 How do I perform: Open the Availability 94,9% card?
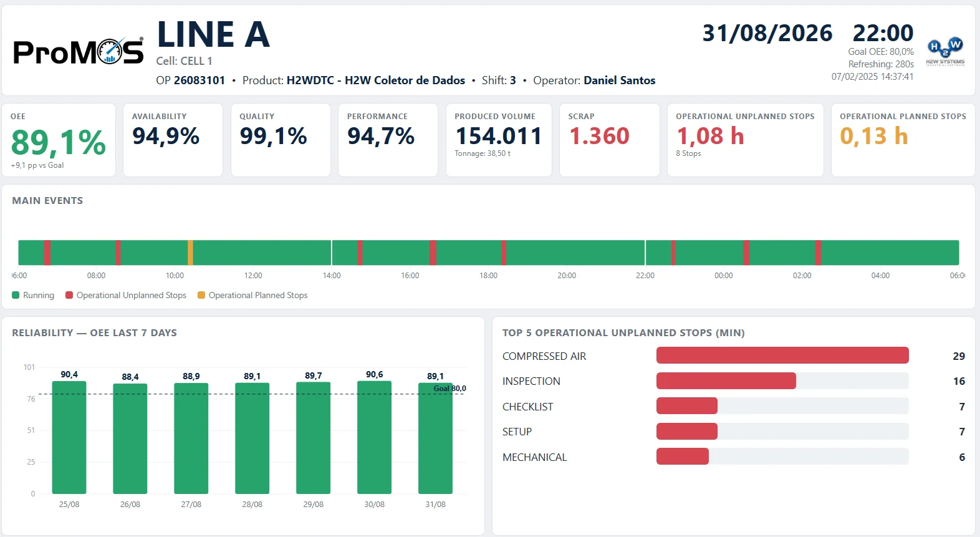click(173, 140)
